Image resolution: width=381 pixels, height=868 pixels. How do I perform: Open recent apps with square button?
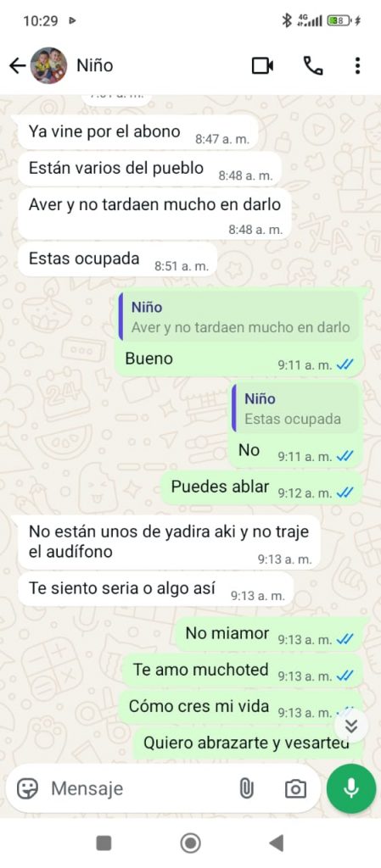click(104, 843)
